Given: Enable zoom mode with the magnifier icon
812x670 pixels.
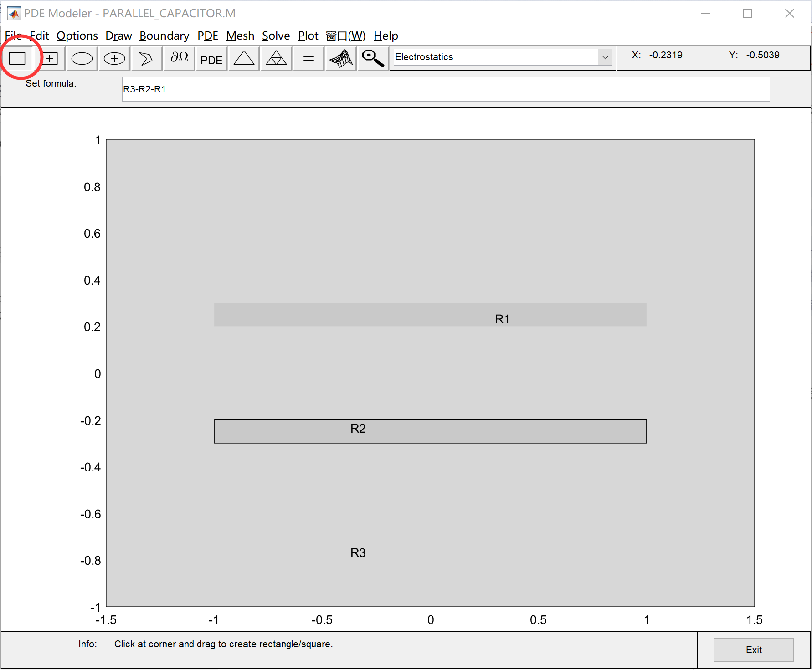Looking at the screenshot, I should click(x=372, y=58).
